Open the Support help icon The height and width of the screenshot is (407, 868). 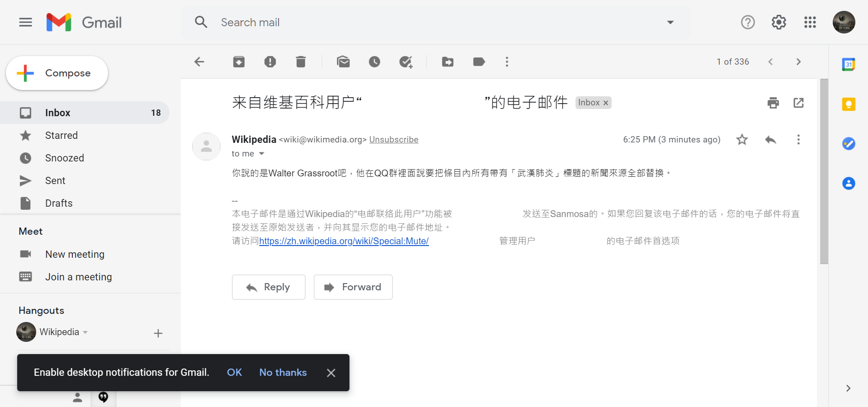tap(748, 22)
